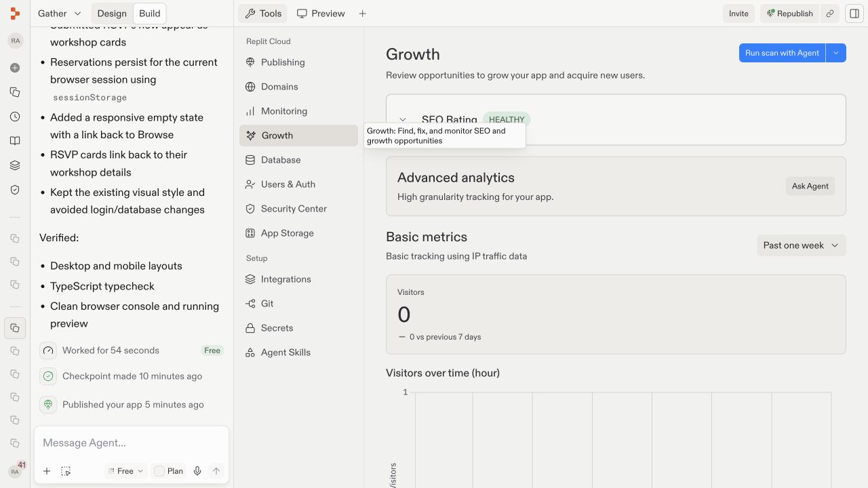Click 'Published your app 5 minutes ago' text
868x488 pixels.
pos(133,405)
